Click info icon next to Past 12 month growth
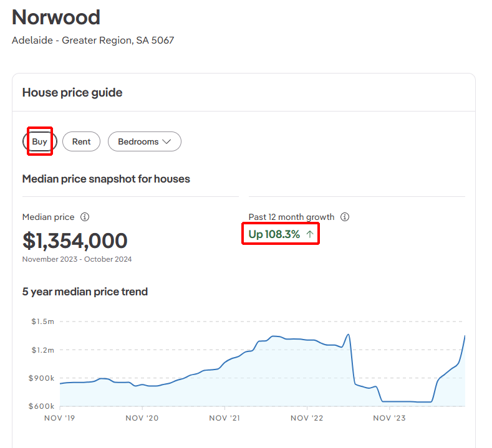Screen dimensions: 492x448 (x=345, y=217)
